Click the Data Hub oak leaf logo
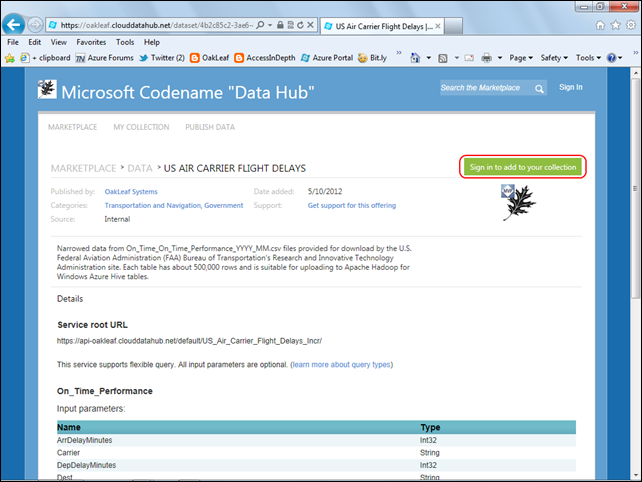The width and height of the screenshot is (642, 482). click(x=47, y=89)
